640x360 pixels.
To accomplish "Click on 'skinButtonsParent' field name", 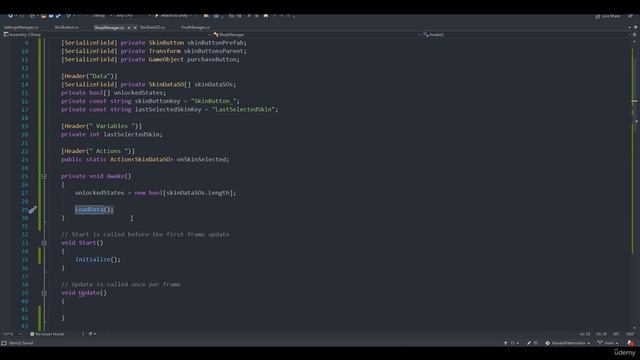I will [x=215, y=51].
